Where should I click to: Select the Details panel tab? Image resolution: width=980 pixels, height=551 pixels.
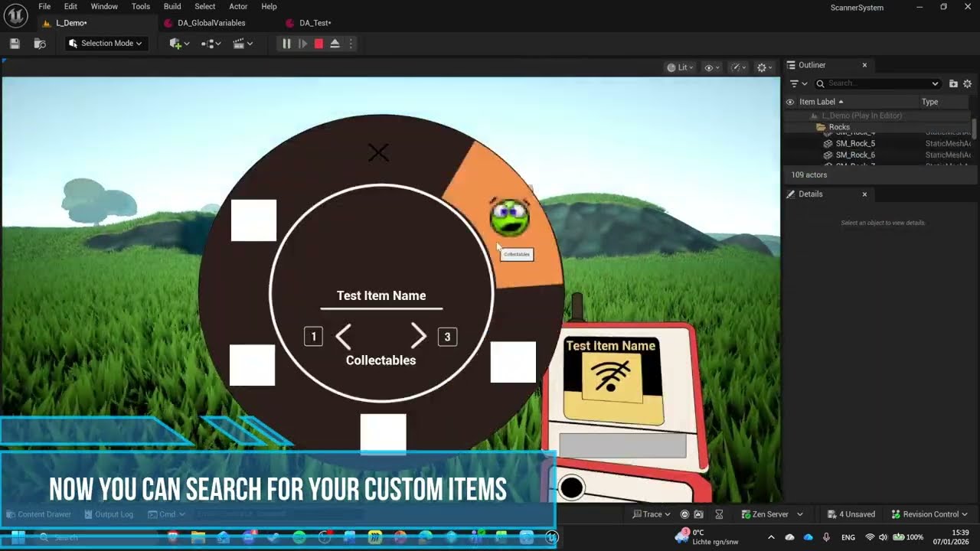pyautogui.click(x=810, y=194)
